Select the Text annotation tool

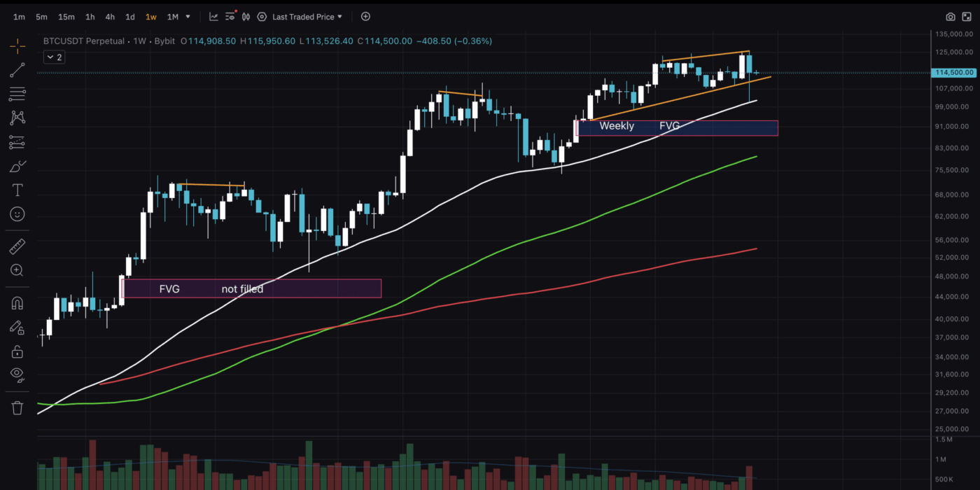click(17, 190)
